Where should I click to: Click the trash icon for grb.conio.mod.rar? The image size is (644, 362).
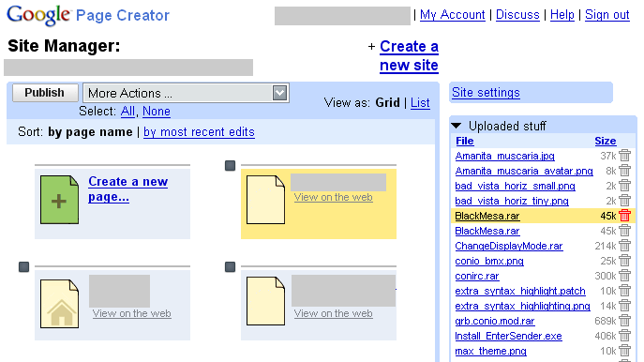[x=624, y=321]
